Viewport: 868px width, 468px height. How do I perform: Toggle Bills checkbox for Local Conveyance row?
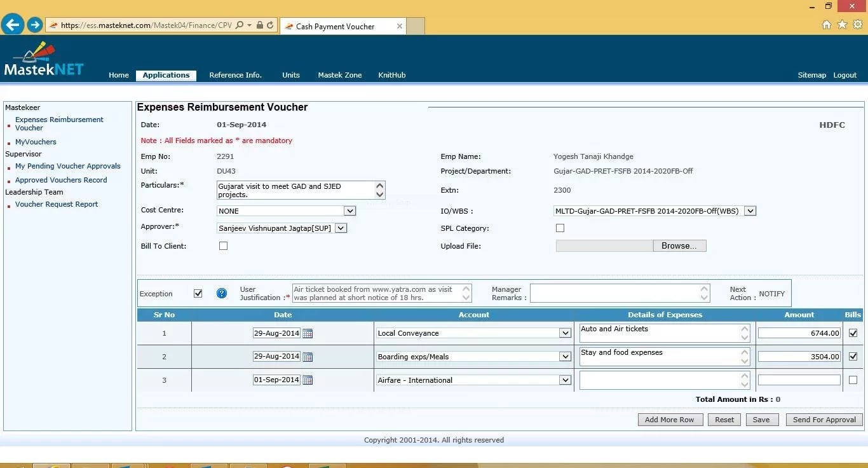pos(853,333)
